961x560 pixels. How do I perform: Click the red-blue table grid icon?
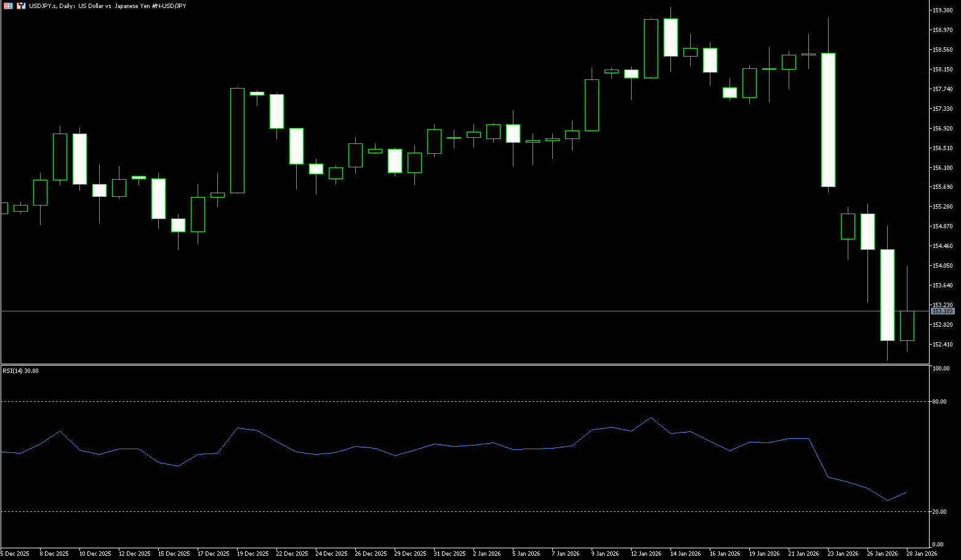tap(8, 6)
